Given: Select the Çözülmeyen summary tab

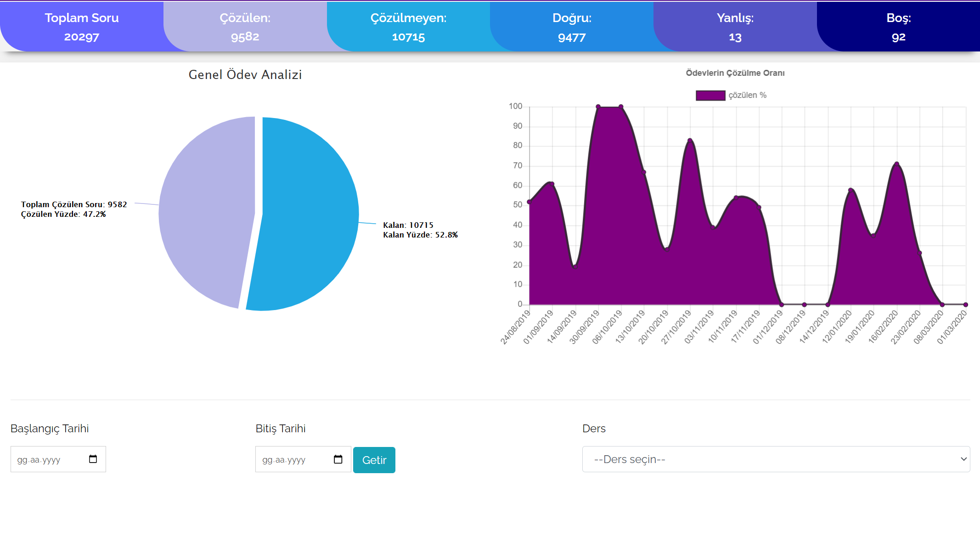Looking at the screenshot, I should [408, 27].
